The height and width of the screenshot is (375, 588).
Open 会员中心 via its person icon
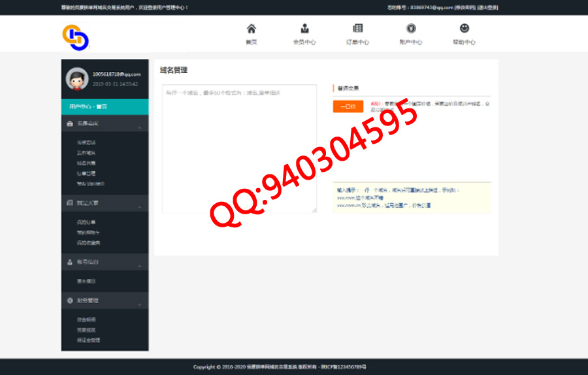click(304, 29)
